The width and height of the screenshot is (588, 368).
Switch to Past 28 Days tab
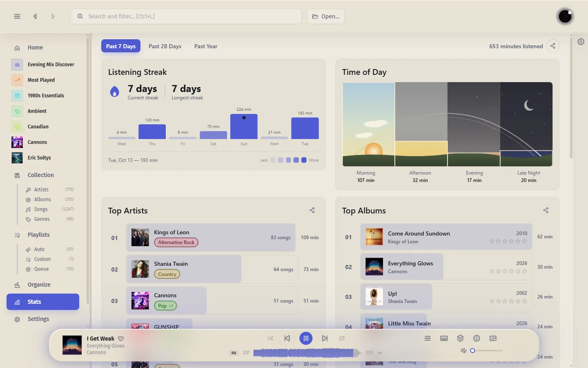pyautogui.click(x=165, y=46)
